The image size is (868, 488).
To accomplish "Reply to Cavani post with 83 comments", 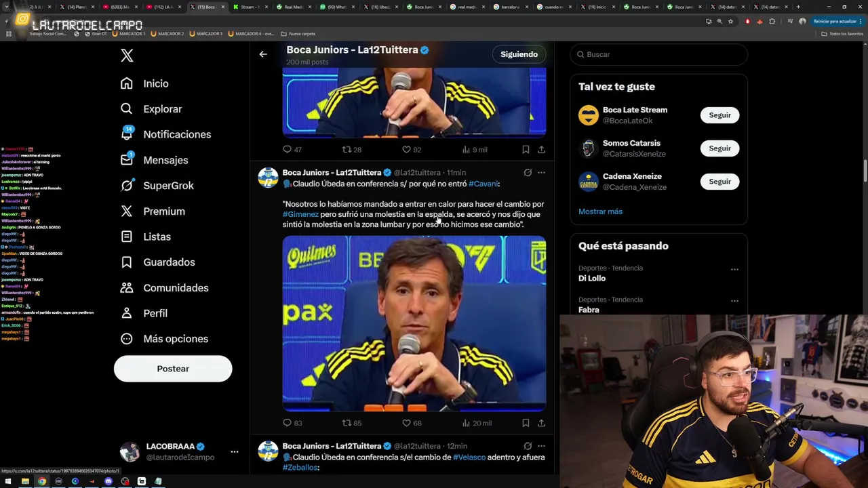I will click(292, 423).
